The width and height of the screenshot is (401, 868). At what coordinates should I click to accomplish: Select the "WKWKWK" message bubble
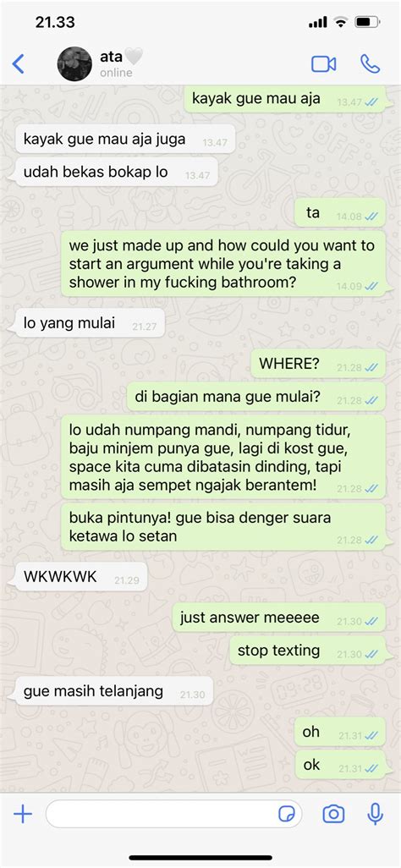pos(81,577)
